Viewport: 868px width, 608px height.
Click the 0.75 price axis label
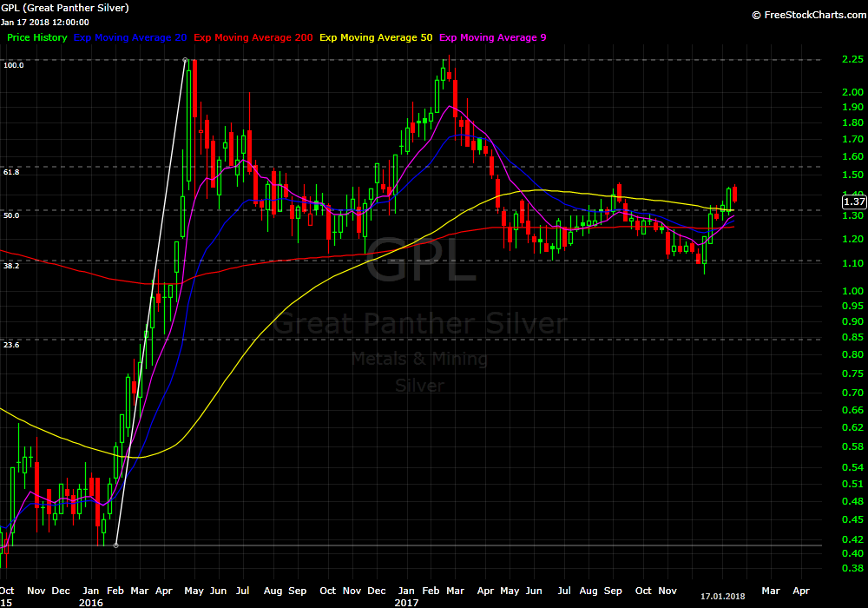point(852,373)
